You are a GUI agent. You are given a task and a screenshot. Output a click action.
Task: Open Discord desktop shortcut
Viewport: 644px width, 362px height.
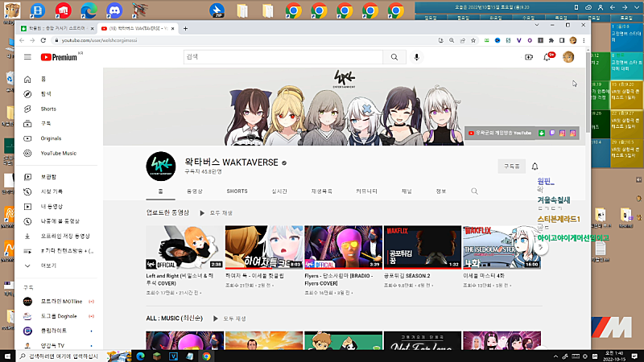point(114,10)
